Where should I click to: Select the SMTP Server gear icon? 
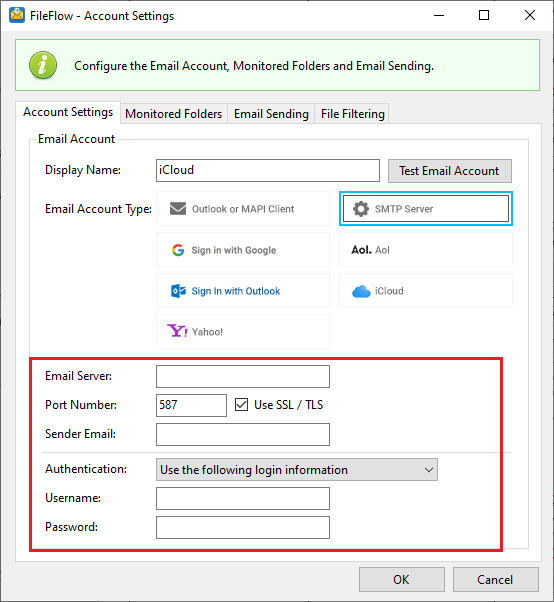tap(361, 209)
